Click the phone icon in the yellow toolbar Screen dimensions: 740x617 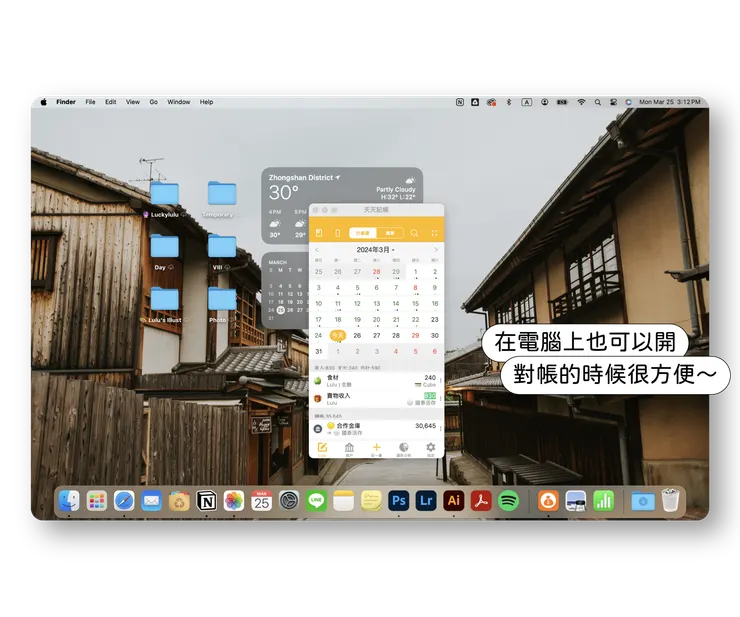tap(337, 233)
